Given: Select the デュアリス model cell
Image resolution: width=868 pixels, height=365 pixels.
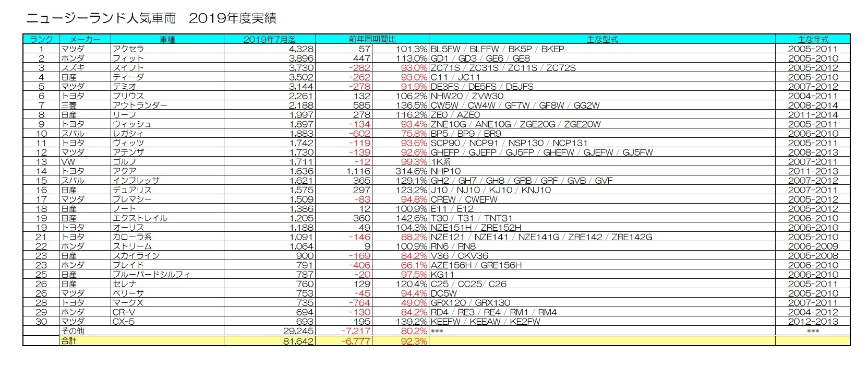Looking at the screenshot, I should point(167,190).
